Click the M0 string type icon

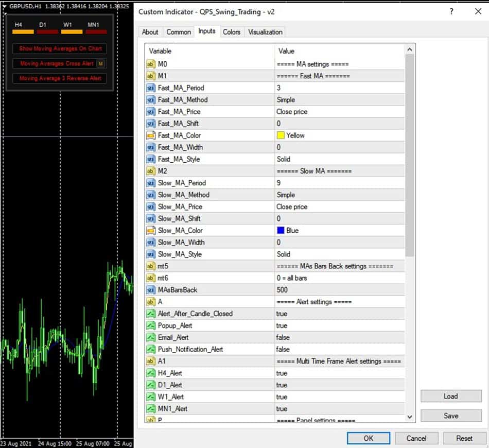[x=151, y=64]
